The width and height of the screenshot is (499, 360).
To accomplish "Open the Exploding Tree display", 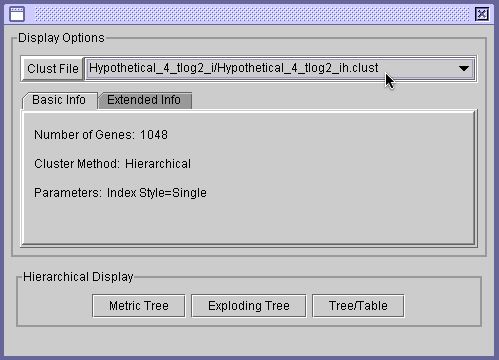I will point(249,306).
